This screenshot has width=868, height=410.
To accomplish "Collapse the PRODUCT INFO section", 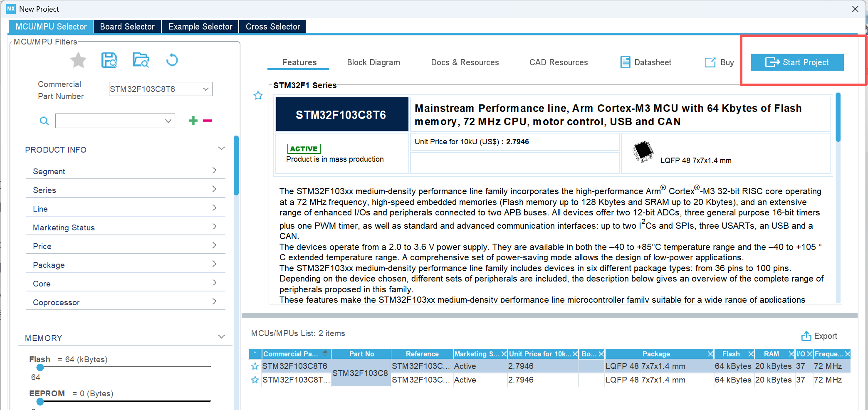I will point(222,148).
